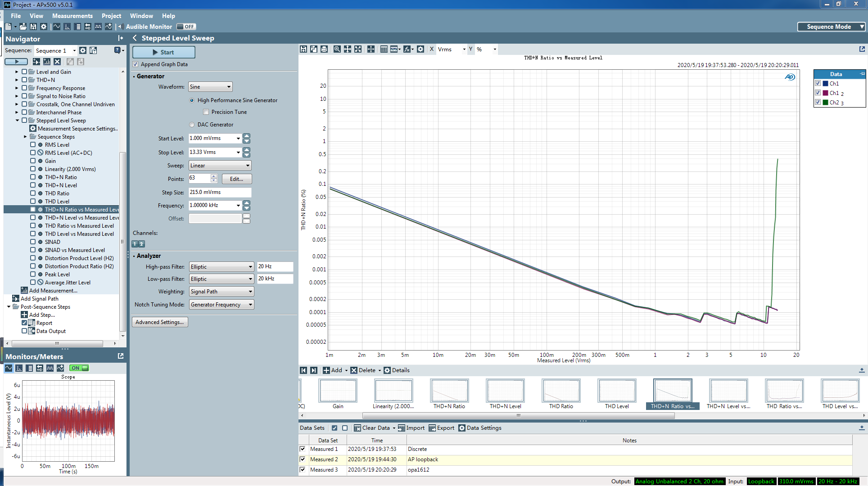This screenshot has width=868, height=486.
Task: Open Advanced Settings dialog
Action: pos(160,322)
